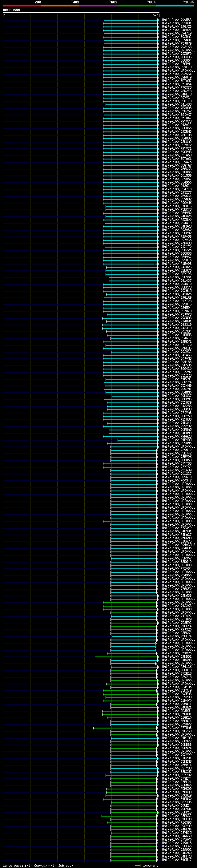Click hit UniRef100_Q756V0

coord(177,840)
